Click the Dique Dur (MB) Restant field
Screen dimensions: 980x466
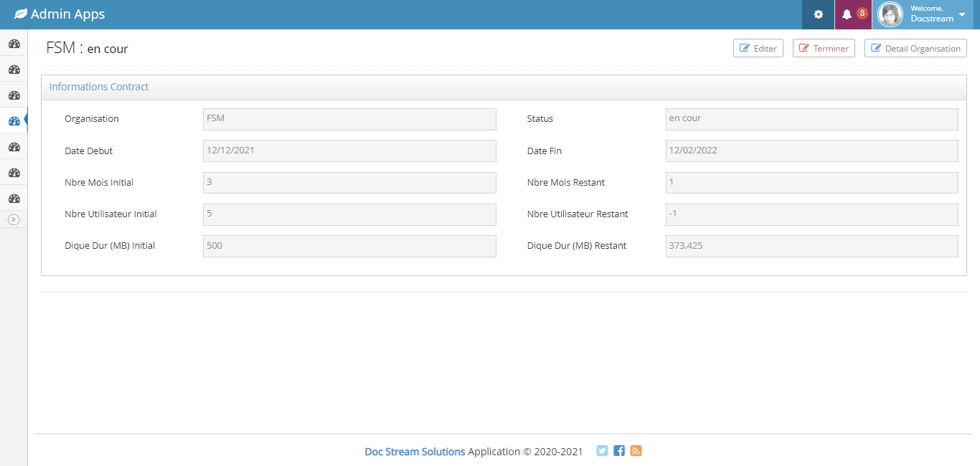(x=811, y=245)
